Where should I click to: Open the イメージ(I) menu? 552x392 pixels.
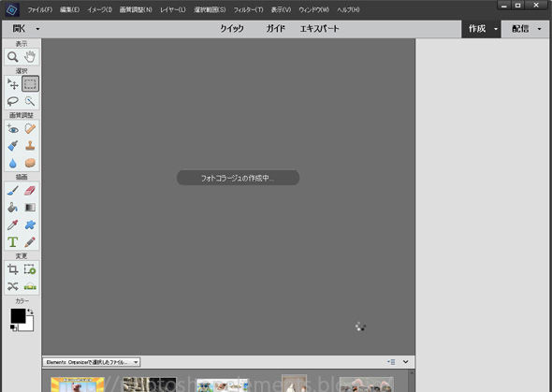tap(99, 10)
